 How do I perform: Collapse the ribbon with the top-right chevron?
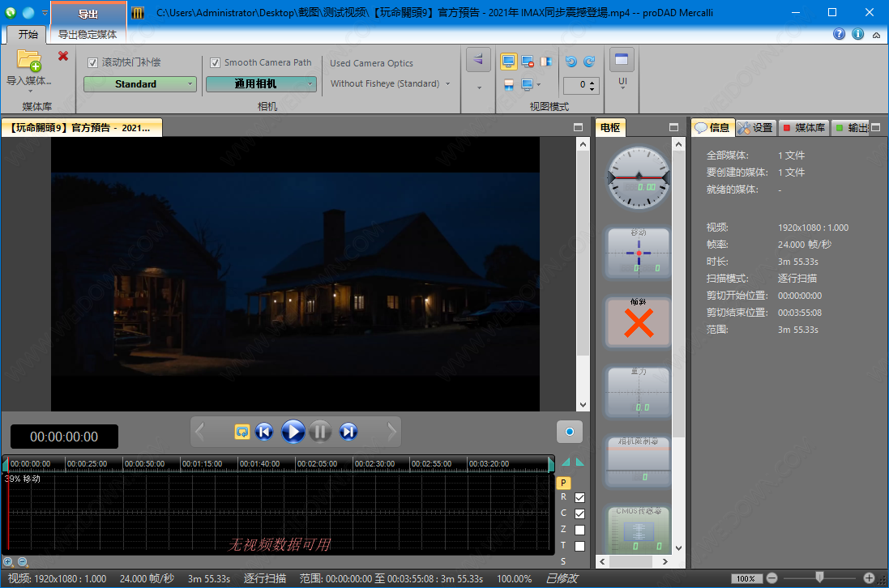pos(877,35)
